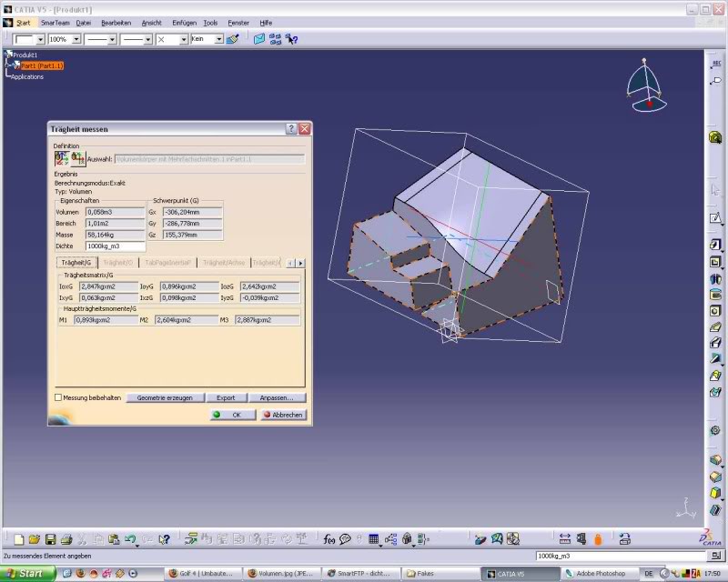Click the Pad icon in right toolbar
Viewport: 728px width, 582px height.
(715, 245)
